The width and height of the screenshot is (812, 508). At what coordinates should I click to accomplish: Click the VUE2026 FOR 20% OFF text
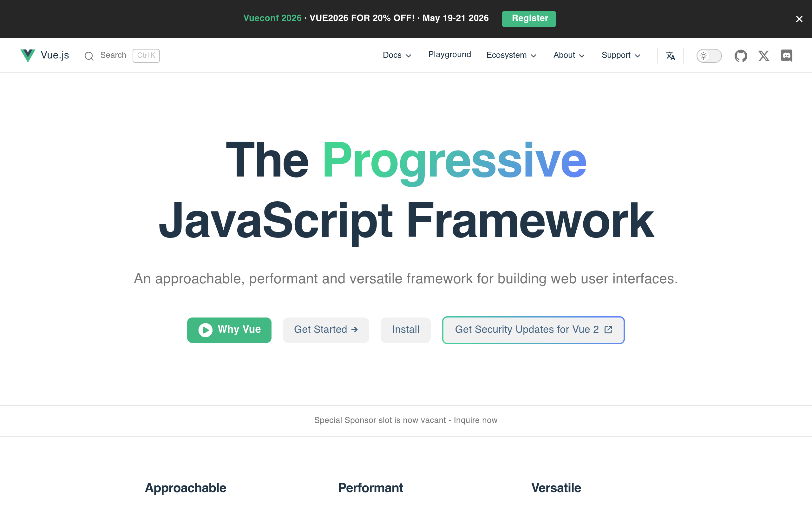pos(362,18)
